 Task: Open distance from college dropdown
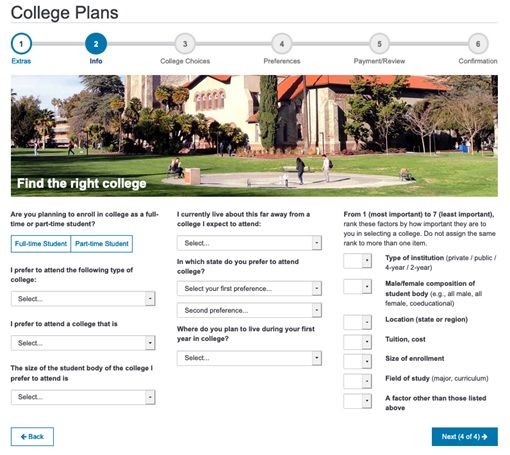249,243
